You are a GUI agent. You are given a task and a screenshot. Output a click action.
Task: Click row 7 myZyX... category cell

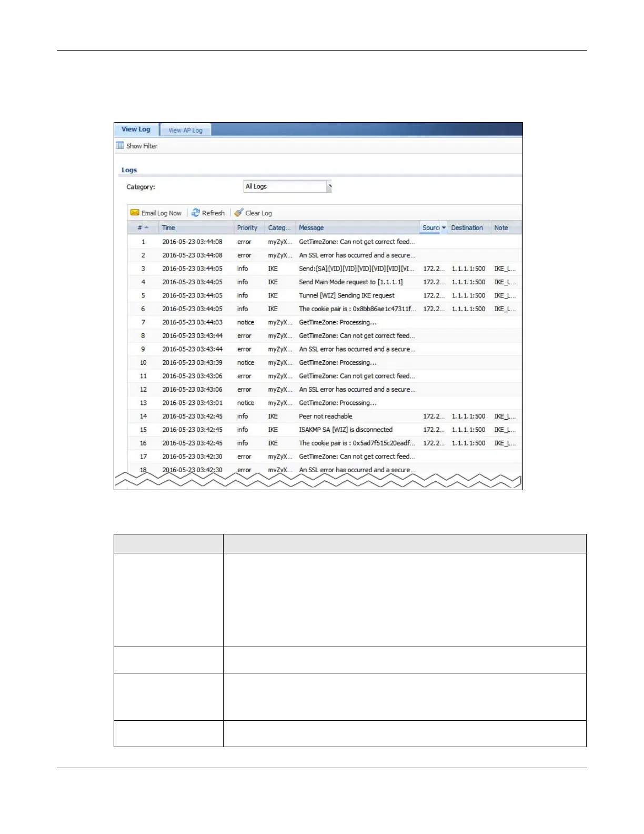coord(280,322)
